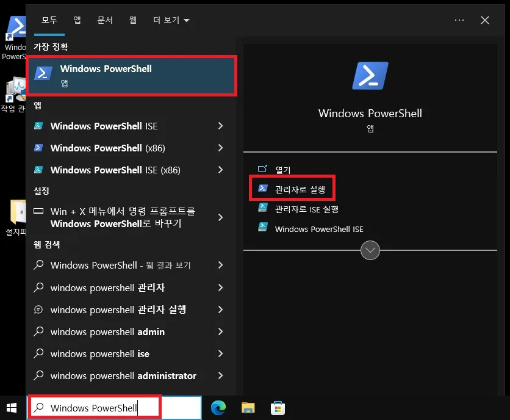Select 'Windows PowerShell - 웹 결과 보기' suggestion

[120, 266]
